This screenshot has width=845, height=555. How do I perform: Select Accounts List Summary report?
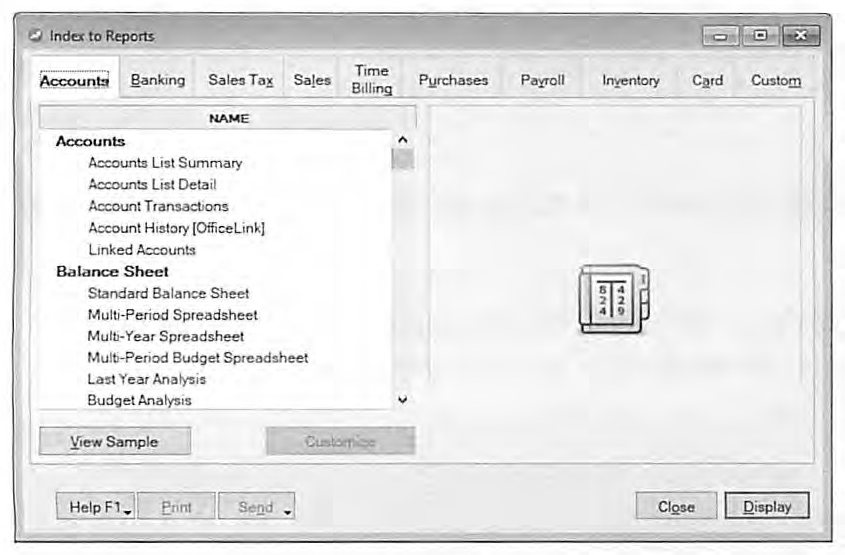165,163
